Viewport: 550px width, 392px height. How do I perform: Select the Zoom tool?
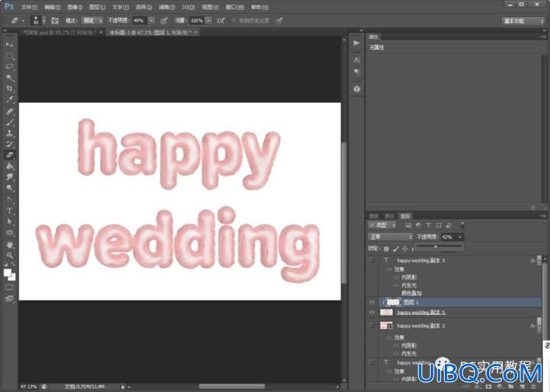click(x=9, y=256)
